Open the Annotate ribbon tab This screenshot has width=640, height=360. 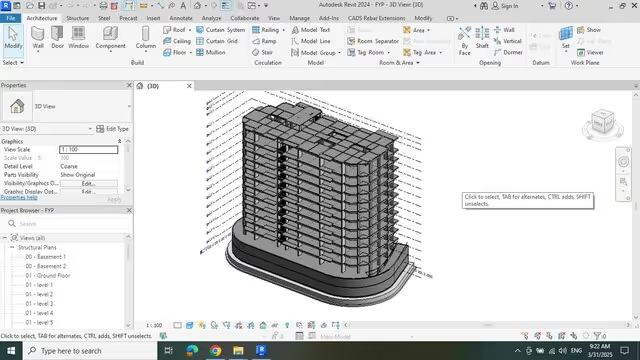coord(181,18)
